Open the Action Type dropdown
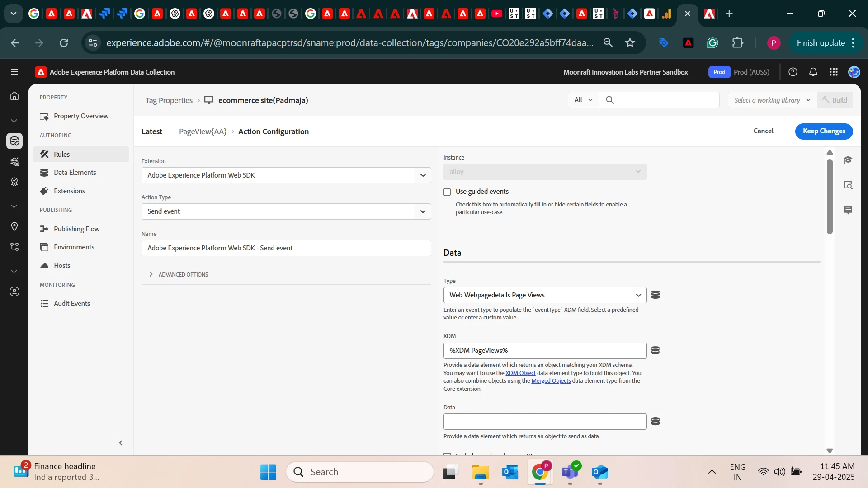The height and width of the screenshot is (488, 868). click(x=423, y=211)
